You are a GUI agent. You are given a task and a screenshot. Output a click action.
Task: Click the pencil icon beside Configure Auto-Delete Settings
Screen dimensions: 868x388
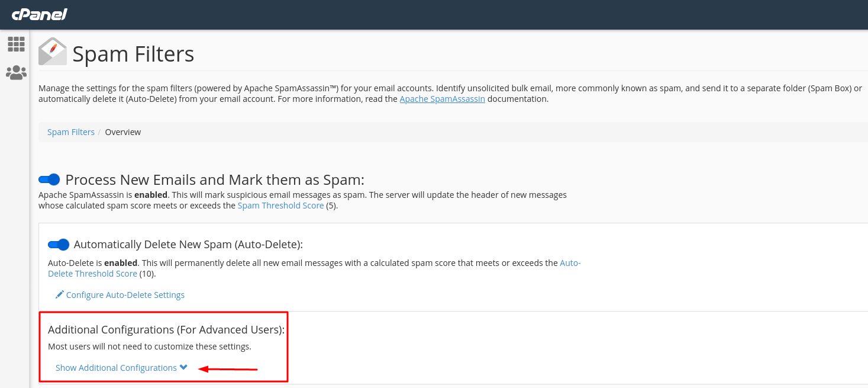pos(59,294)
